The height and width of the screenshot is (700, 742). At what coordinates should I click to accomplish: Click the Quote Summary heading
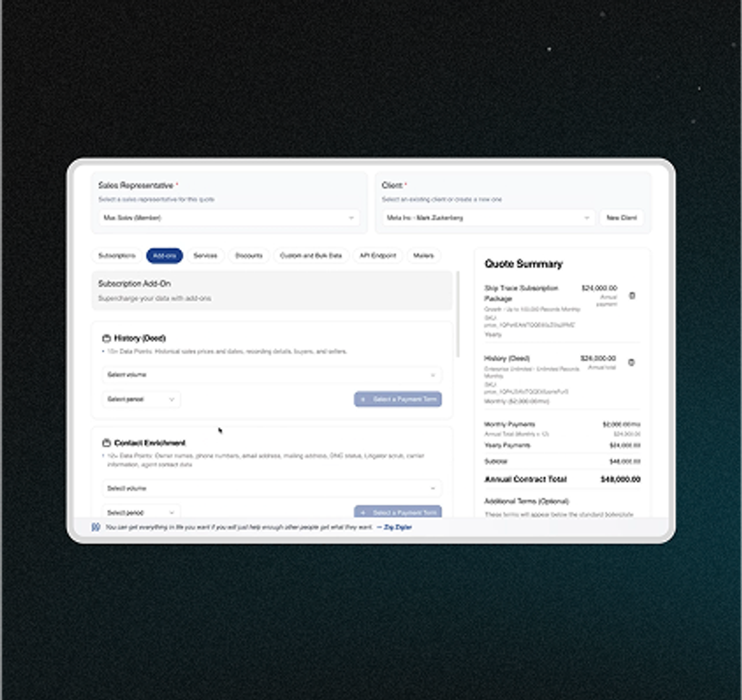pyautogui.click(x=524, y=264)
